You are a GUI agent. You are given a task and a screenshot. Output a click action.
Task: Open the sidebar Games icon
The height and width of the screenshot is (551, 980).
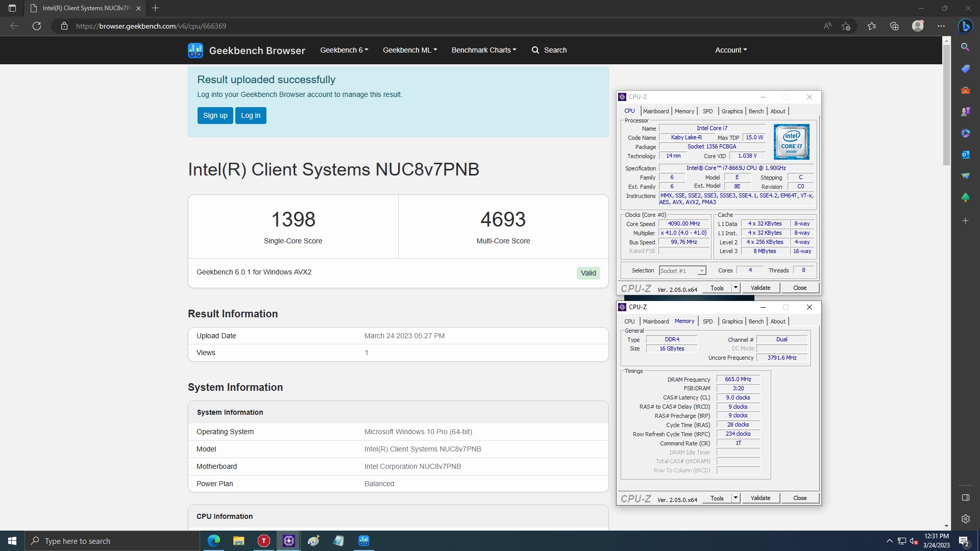click(x=965, y=112)
